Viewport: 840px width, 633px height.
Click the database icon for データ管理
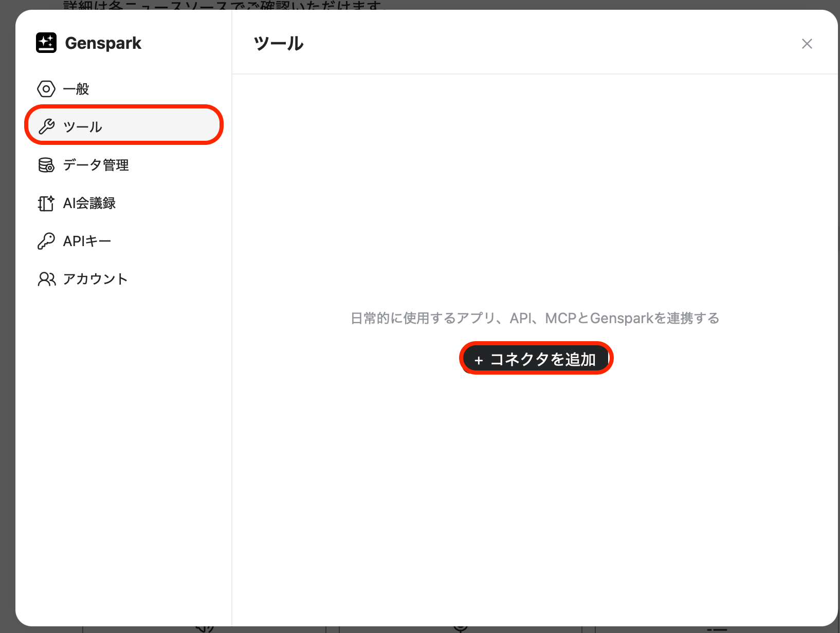pos(46,165)
